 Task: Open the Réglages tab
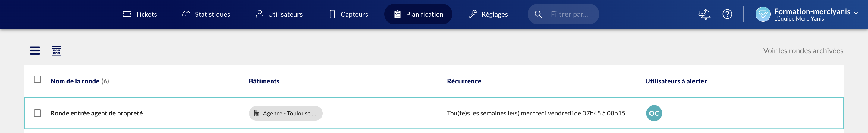click(x=488, y=14)
